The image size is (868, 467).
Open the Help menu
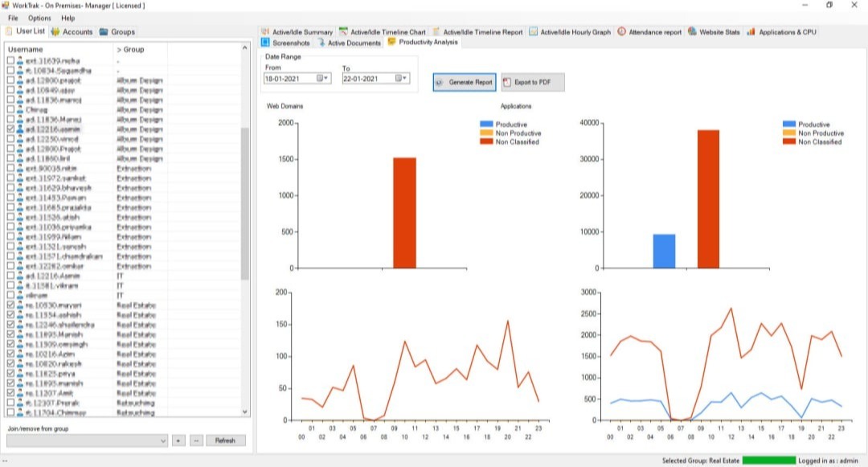point(68,18)
